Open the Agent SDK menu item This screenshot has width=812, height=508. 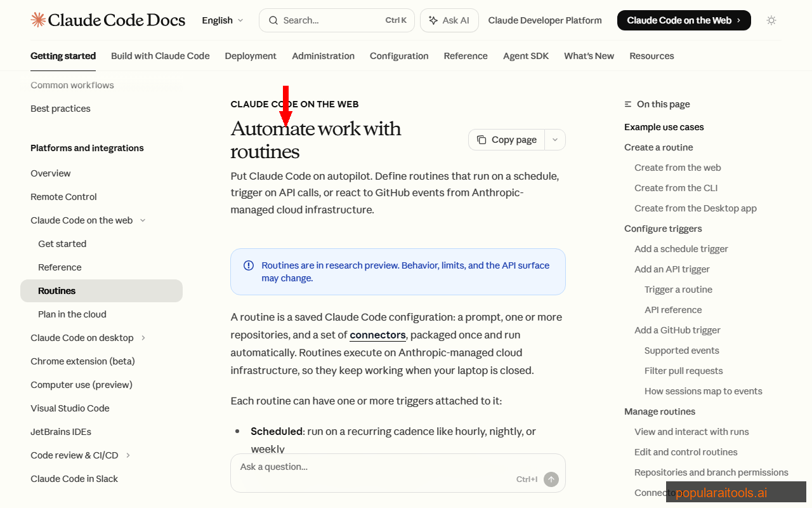coord(526,56)
